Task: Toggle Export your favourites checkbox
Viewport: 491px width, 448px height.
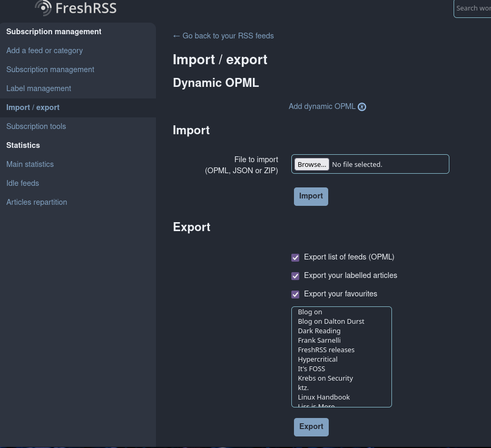Action: pyautogui.click(x=296, y=294)
